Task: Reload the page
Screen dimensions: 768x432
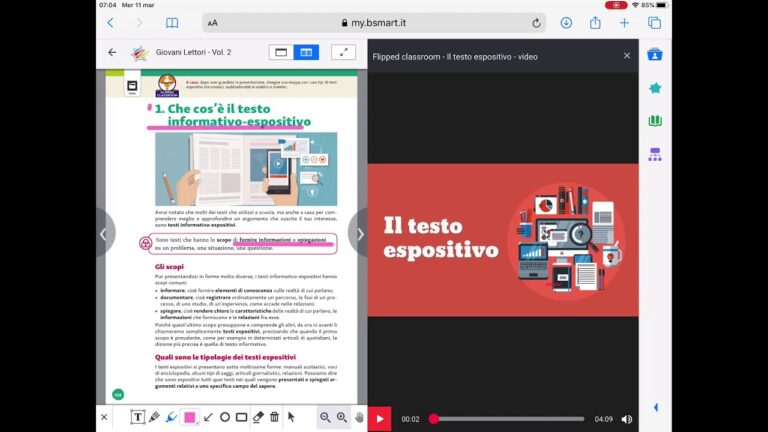Action: click(x=536, y=23)
